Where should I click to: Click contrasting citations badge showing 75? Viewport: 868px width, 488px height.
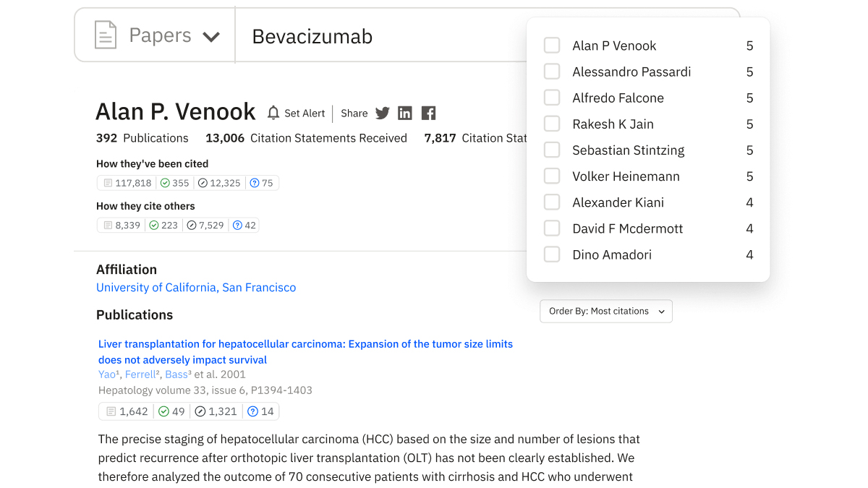point(261,183)
